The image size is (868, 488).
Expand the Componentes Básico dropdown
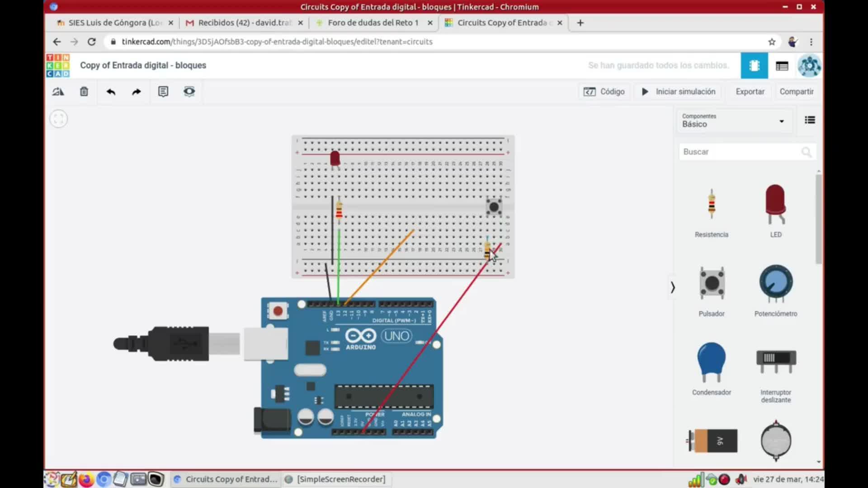coord(734,121)
